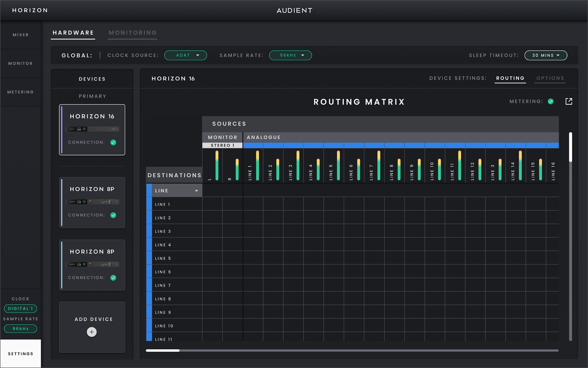Collapse the LINE destinations group

tap(196, 191)
